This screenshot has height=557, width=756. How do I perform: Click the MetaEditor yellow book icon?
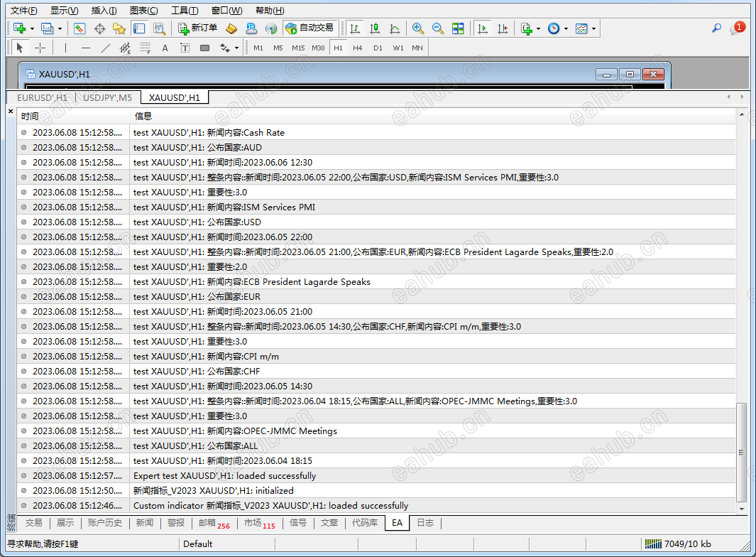pos(231,28)
